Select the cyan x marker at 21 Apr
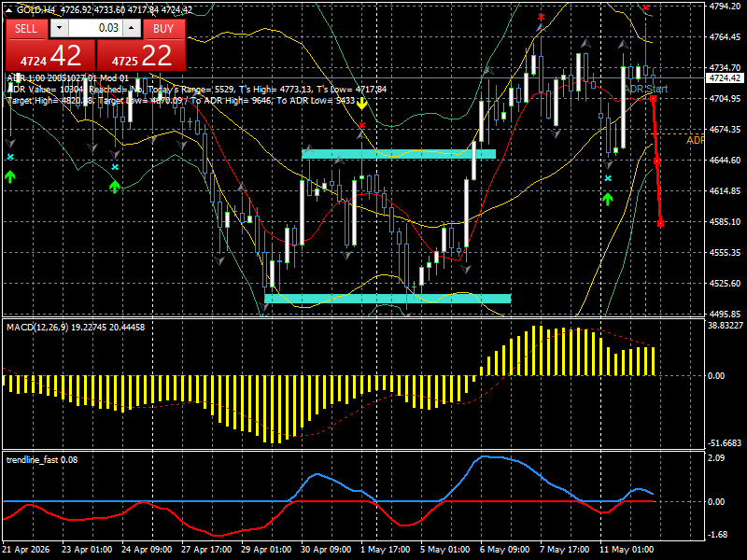The image size is (747, 560). (10, 157)
